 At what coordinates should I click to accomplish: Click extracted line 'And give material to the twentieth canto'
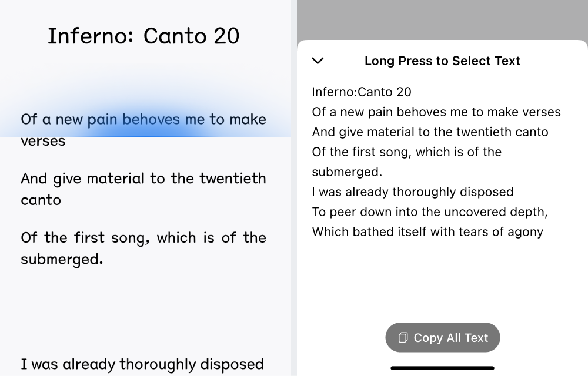coord(430,132)
